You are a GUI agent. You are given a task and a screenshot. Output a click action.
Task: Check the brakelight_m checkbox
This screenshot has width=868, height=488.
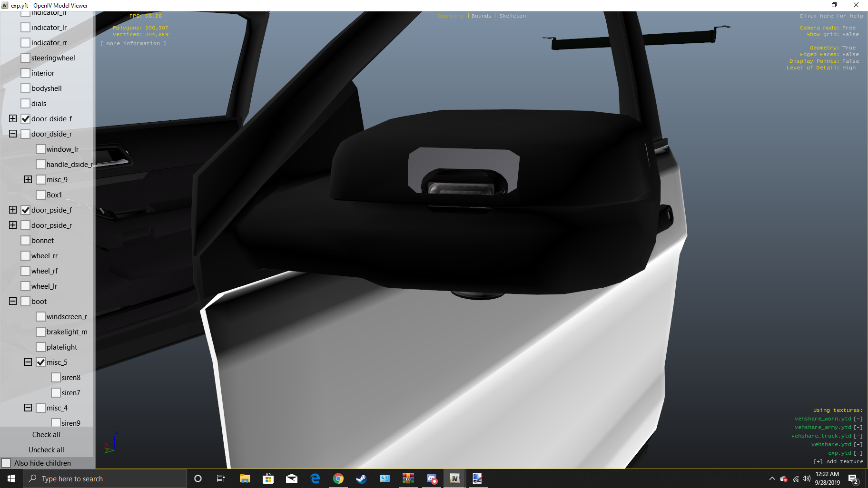(41, 332)
